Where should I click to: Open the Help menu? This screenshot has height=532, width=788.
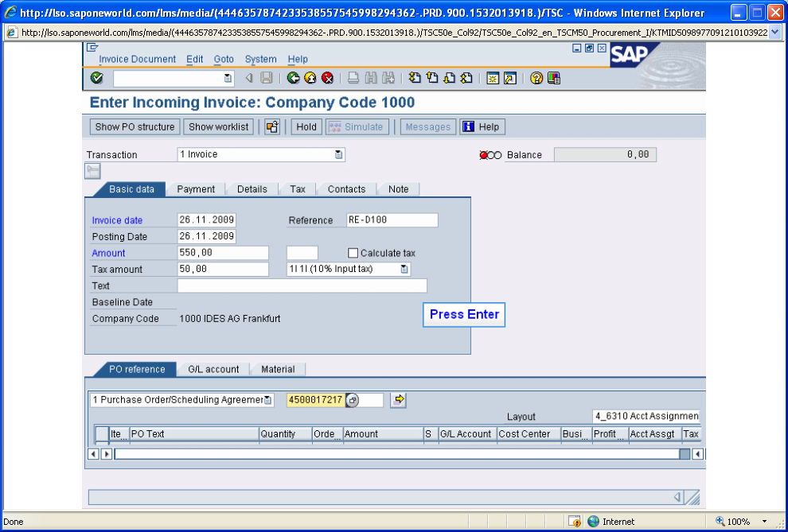pos(298,59)
